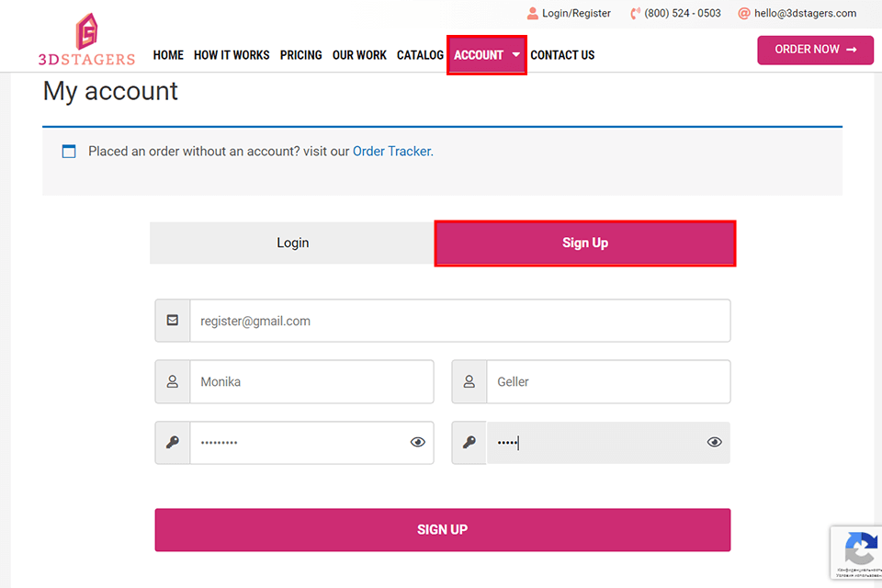The image size is (882, 588).
Task: Open the Pricing menu item
Action: coord(300,55)
